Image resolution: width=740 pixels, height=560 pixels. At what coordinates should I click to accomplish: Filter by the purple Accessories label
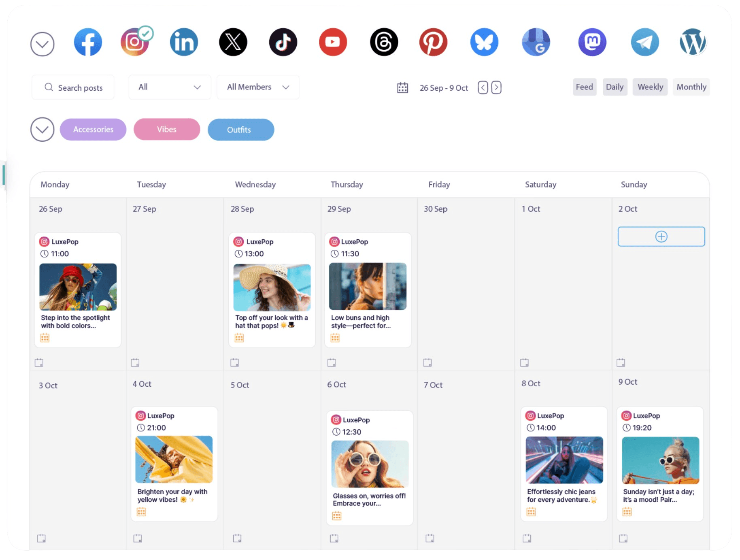[x=93, y=130]
